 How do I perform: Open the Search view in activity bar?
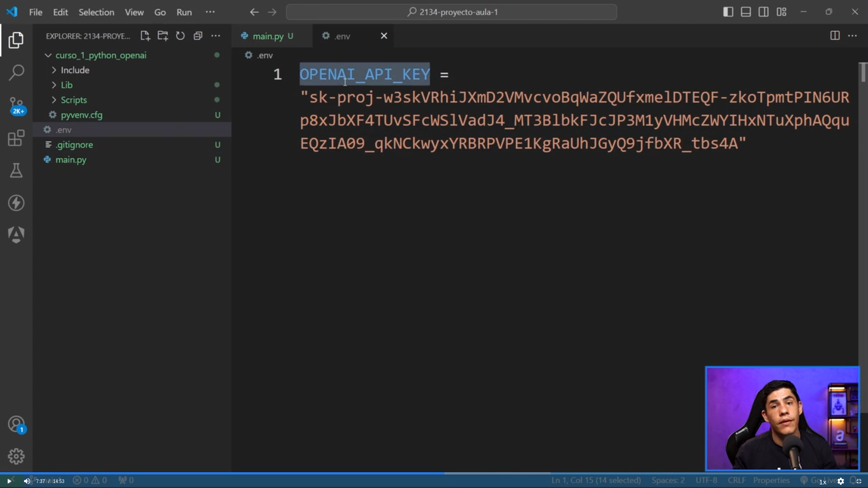(16, 72)
